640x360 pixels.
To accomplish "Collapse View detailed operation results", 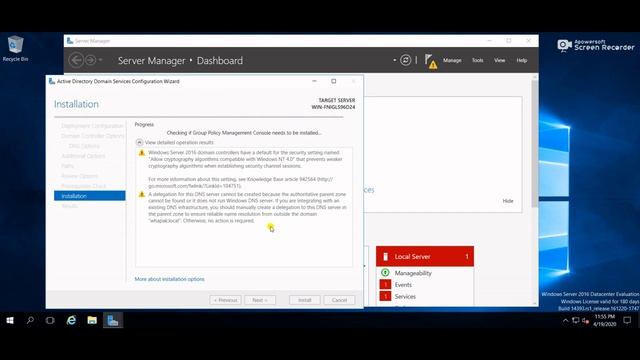I will click(x=139, y=142).
